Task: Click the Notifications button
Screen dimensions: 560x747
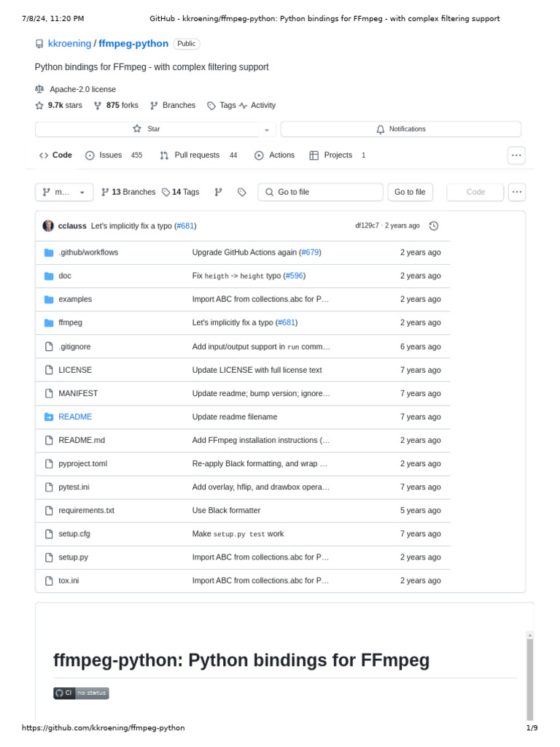Action: [x=401, y=129]
